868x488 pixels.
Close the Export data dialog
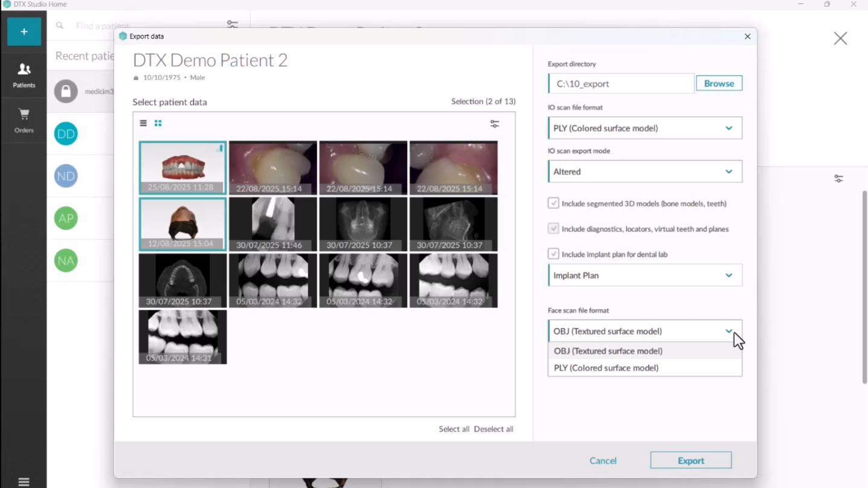tap(747, 36)
